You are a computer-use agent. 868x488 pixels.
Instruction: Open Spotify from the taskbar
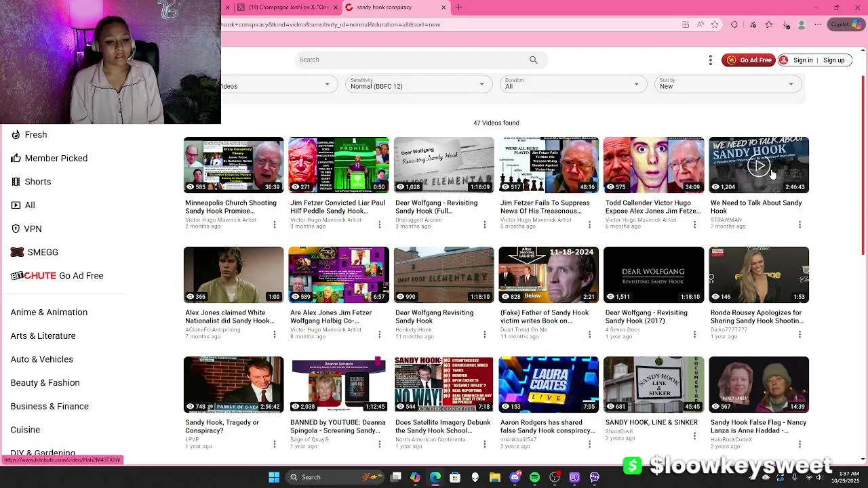click(x=534, y=477)
